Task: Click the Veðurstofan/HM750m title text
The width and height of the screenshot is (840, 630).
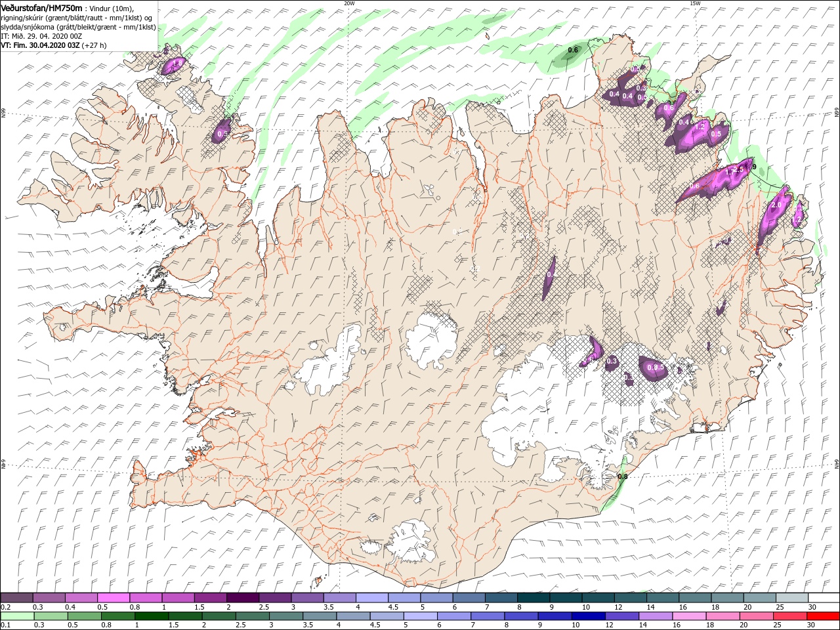Action: coord(41,8)
